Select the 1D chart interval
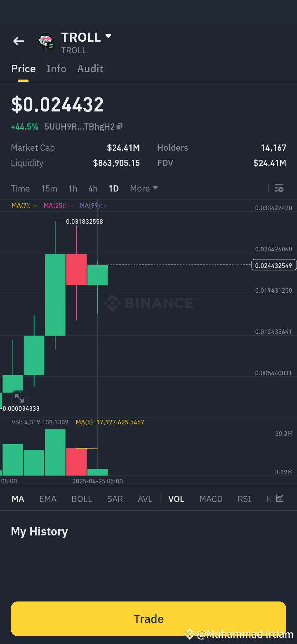 point(114,188)
